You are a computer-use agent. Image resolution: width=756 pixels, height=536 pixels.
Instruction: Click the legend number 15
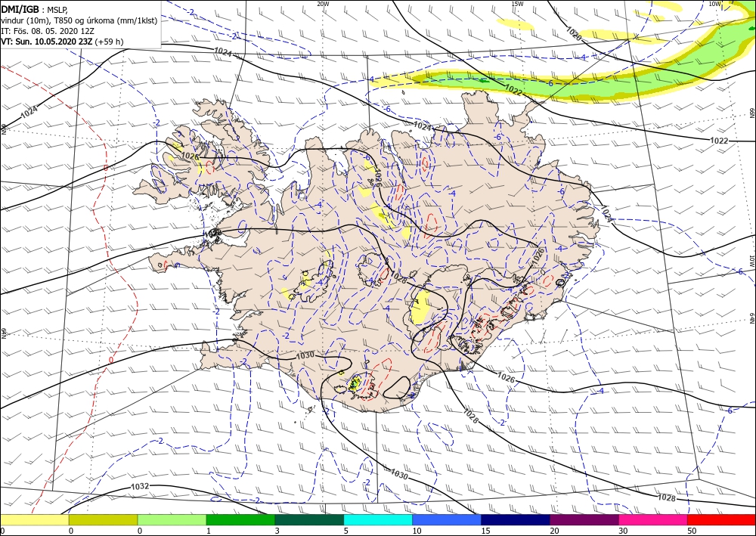[485, 531]
